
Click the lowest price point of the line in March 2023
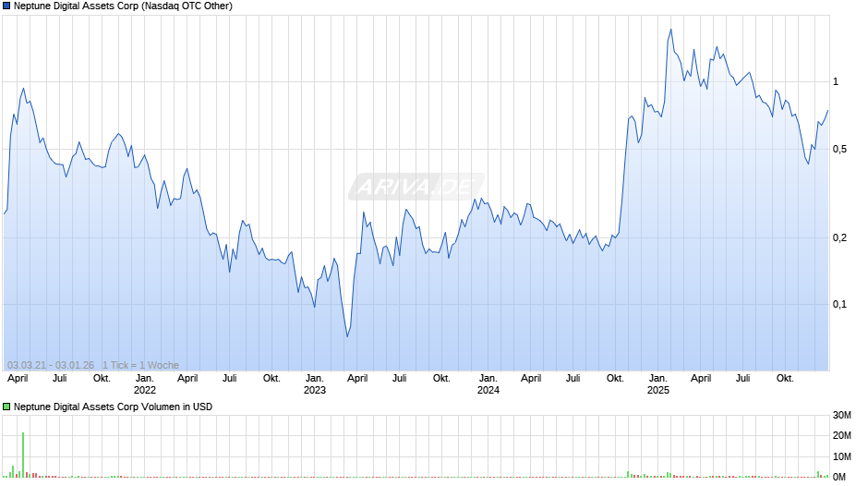[347, 336]
